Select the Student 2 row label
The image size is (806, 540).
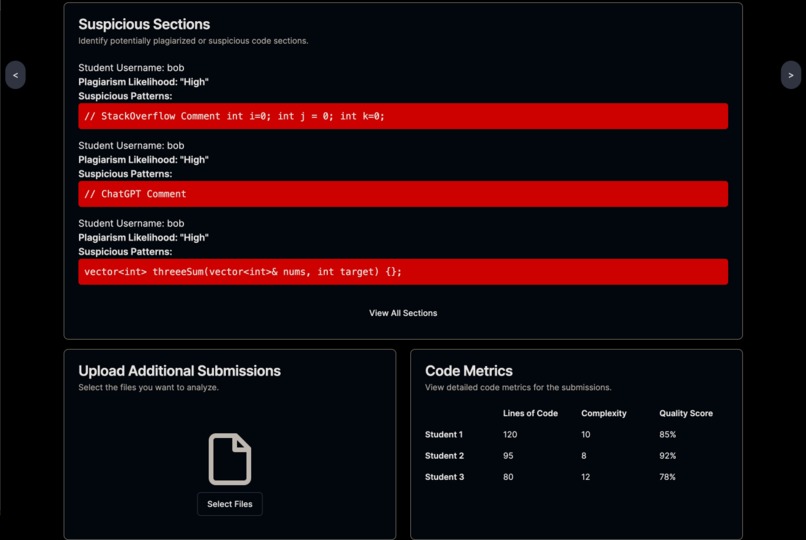pyautogui.click(x=444, y=456)
